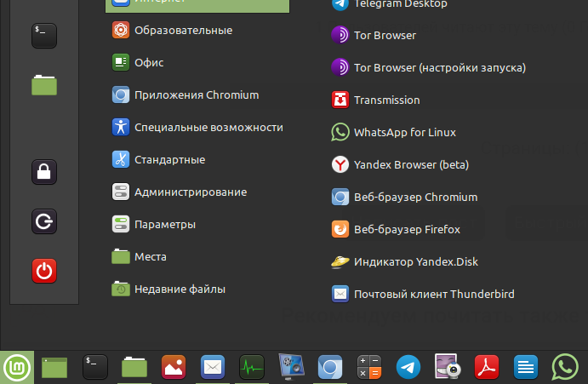This screenshot has width=588, height=384.
Task: Open mail client envelope in taskbar
Action: tap(213, 367)
